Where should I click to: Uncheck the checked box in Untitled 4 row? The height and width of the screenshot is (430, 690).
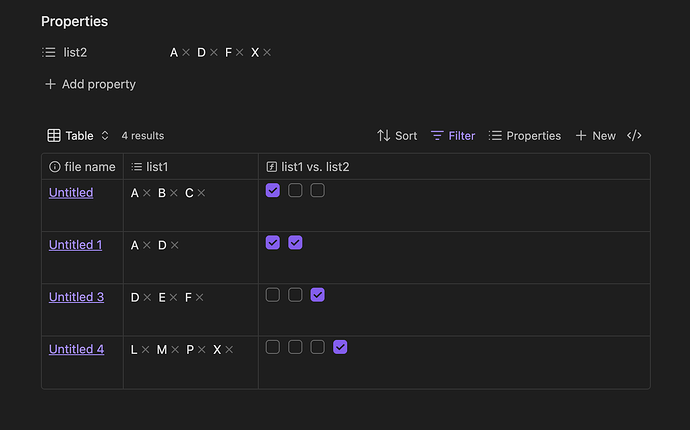click(340, 347)
